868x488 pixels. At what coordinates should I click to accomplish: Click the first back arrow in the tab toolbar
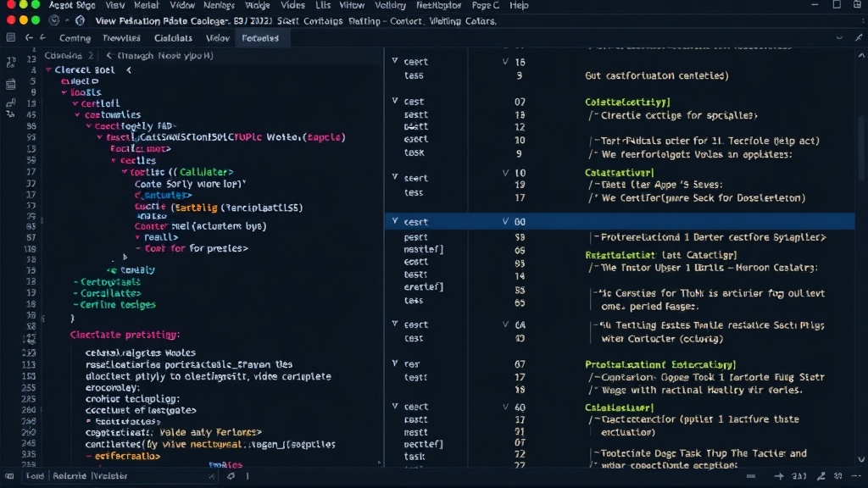point(29,37)
